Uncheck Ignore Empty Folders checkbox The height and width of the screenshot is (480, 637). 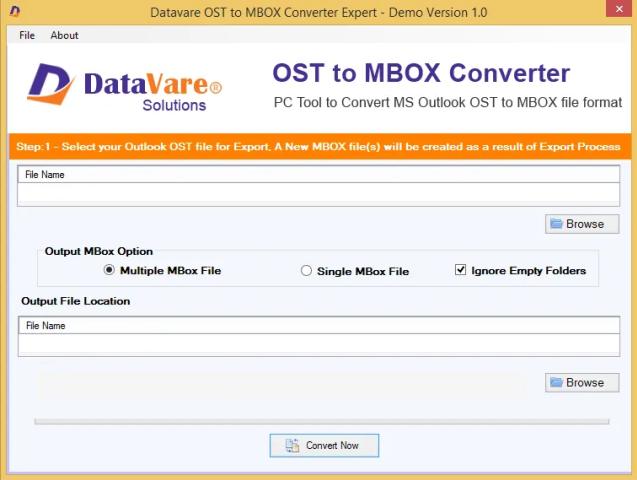point(461,270)
